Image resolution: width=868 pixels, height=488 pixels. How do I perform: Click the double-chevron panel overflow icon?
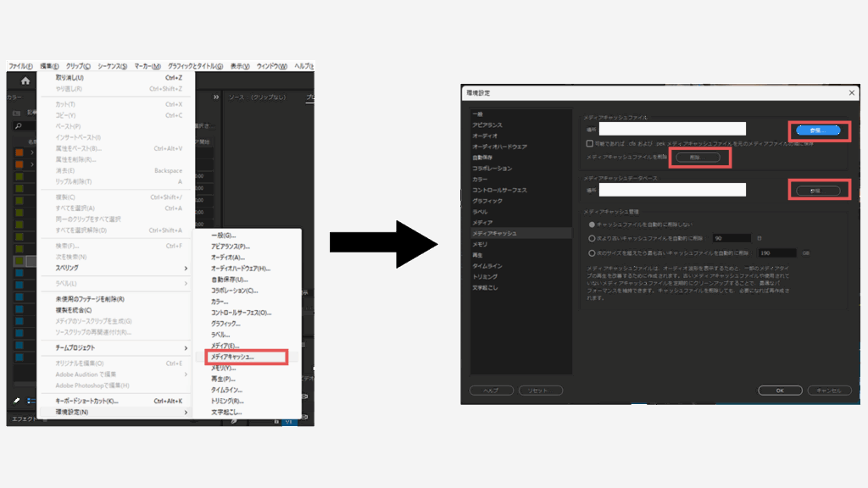tap(215, 97)
